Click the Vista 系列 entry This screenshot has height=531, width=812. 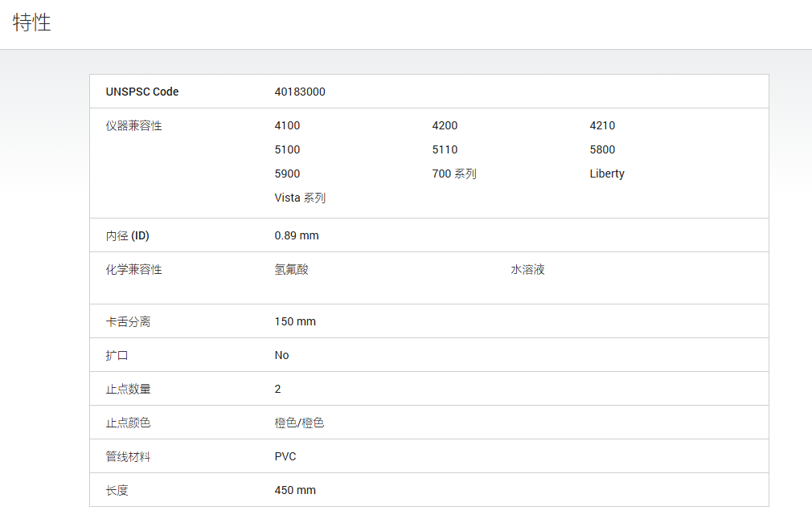300,198
